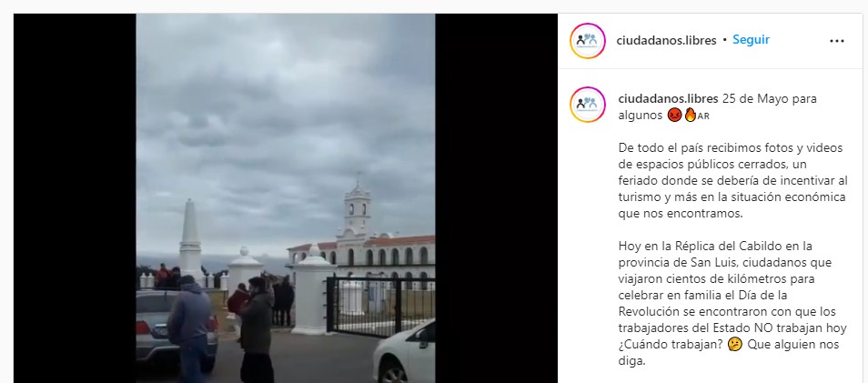Click the left black letterbox bar of video
The height and width of the screenshot is (383, 868).
click(75, 198)
